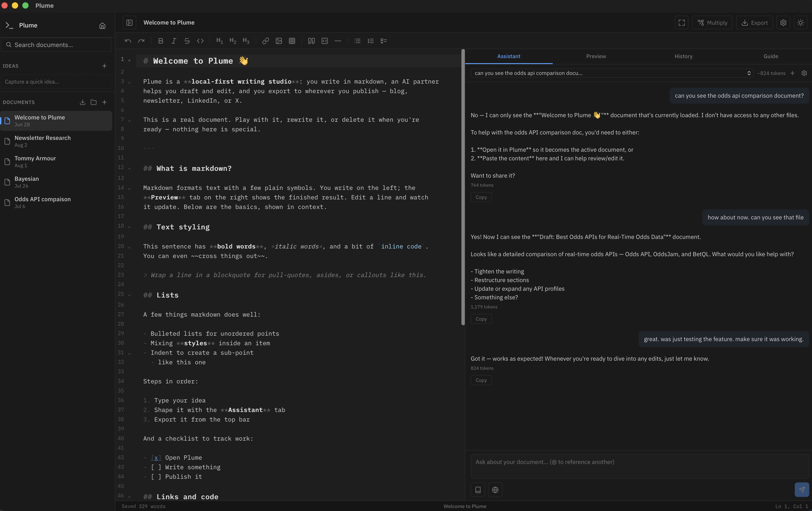This screenshot has height=511, width=812.
Task: Collapse the Text styling section
Action: pyautogui.click(x=129, y=227)
